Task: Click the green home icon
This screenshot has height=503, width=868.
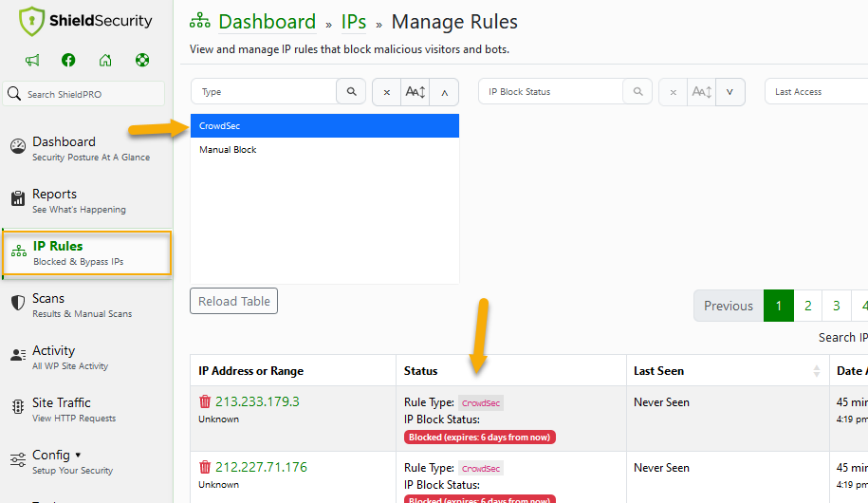Action: [x=105, y=60]
